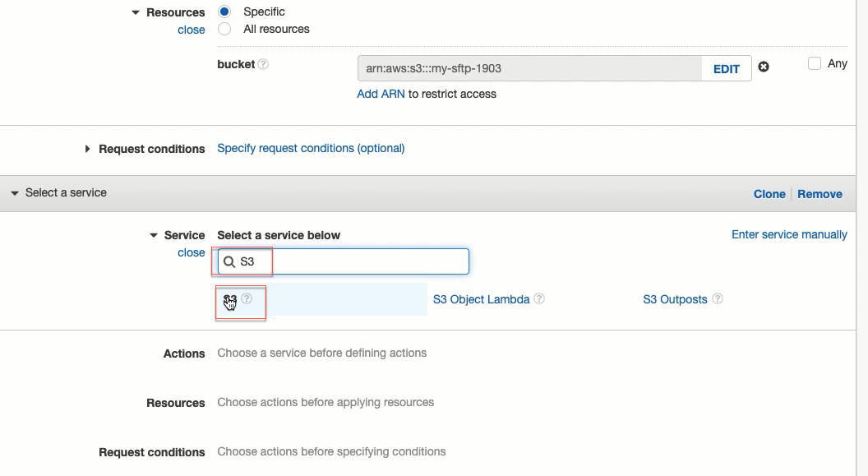Image resolution: width=868 pixels, height=476 pixels.
Task: Choose S3 Outposts service
Action: (x=675, y=299)
